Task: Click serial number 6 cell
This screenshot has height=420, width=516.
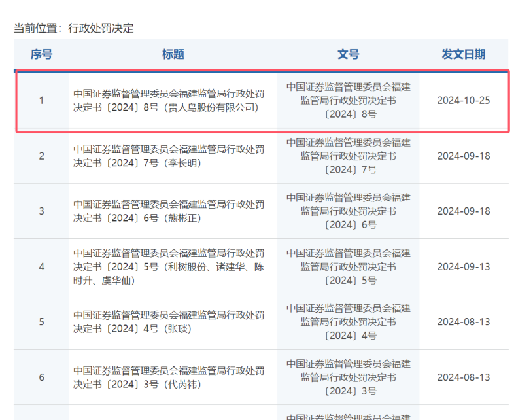Action: point(41,377)
